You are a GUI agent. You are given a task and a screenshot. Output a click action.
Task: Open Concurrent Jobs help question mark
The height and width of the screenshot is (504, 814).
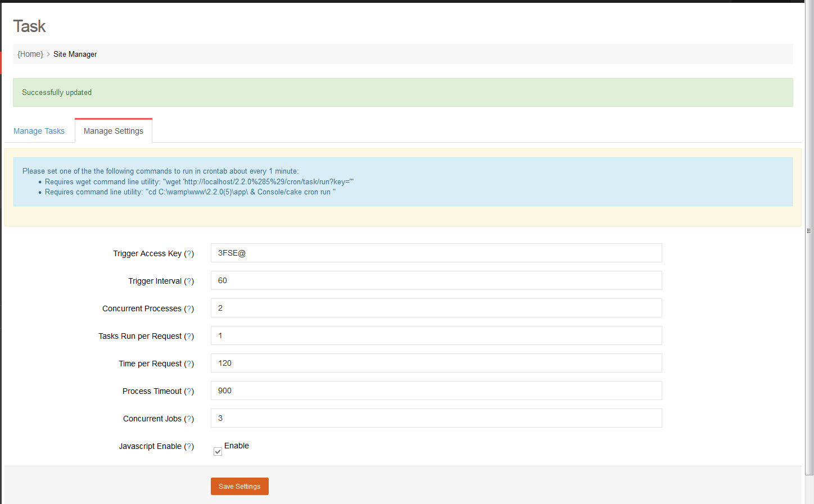click(x=189, y=419)
